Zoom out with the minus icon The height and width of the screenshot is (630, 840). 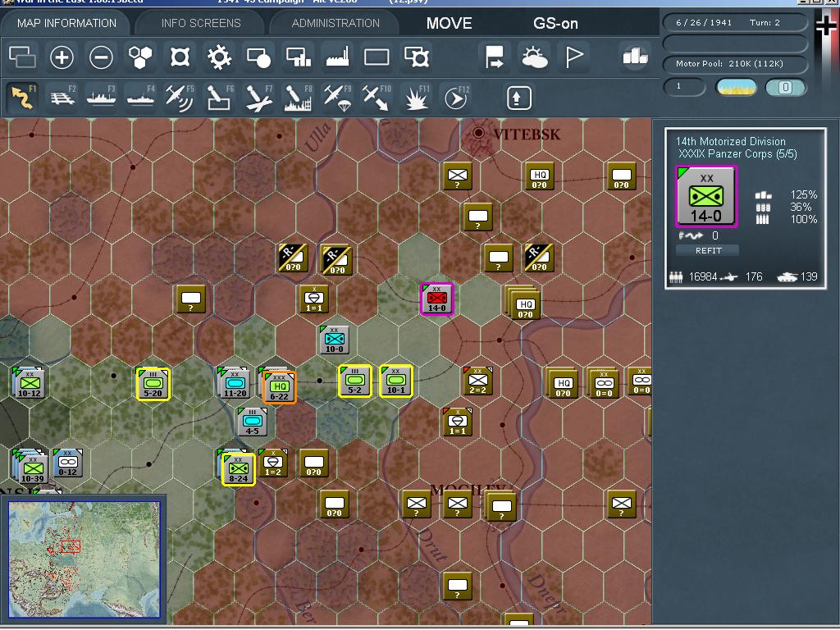tap(101, 57)
